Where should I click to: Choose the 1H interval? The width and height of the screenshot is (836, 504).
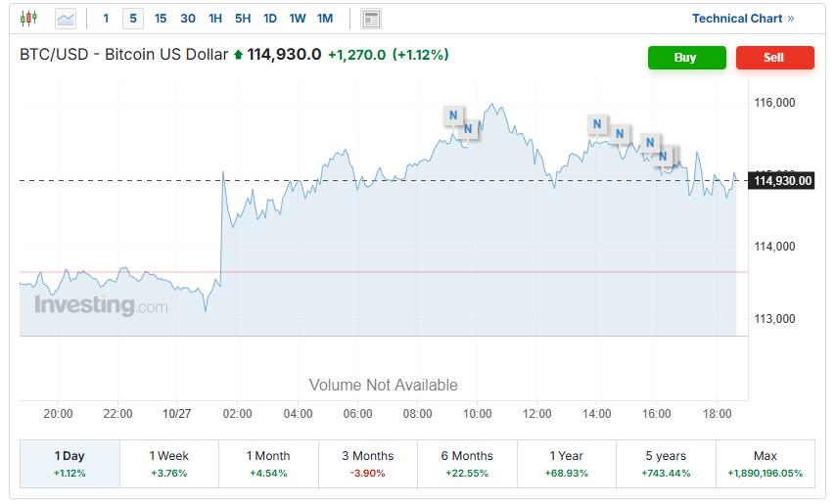[x=215, y=19]
